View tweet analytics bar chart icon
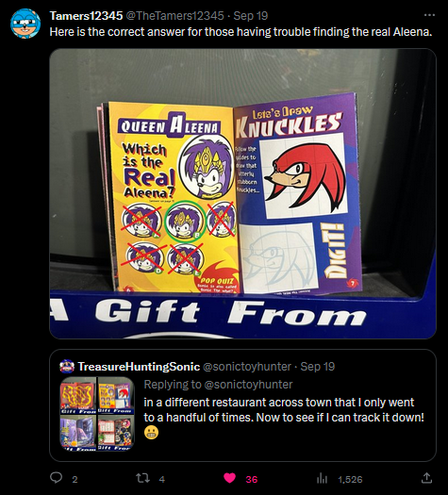Viewport: 448px width, 495px height. (322, 479)
